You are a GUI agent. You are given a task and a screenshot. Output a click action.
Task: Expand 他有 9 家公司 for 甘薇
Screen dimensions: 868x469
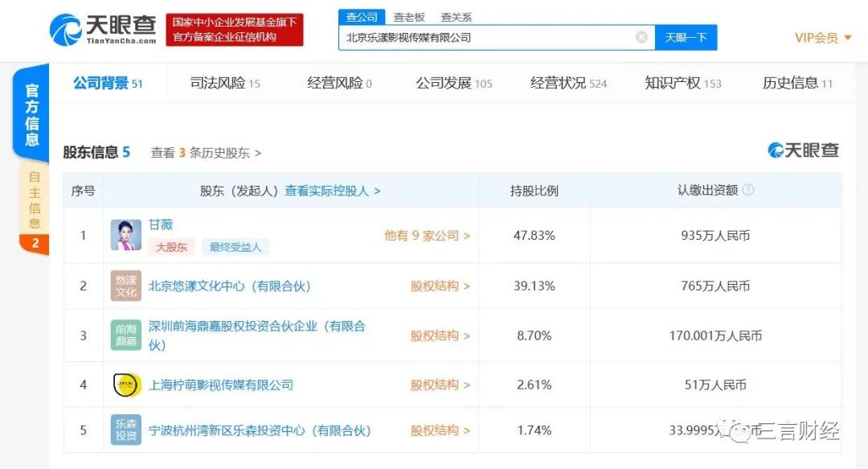point(427,236)
